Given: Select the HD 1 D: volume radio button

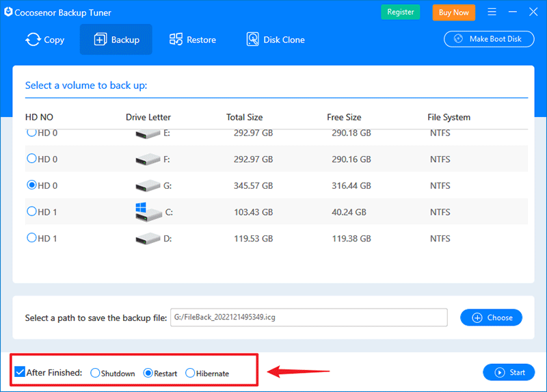Looking at the screenshot, I should tap(31, 237).
